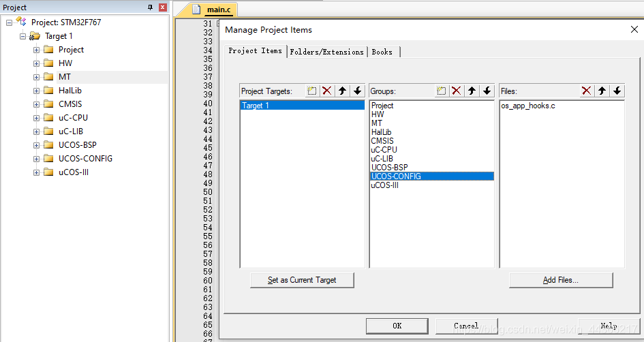Expand the HW folder in tree
Image resolution: width=644 pixels, height=342 pixels.
pyautogui.click(x=37, y=63)
